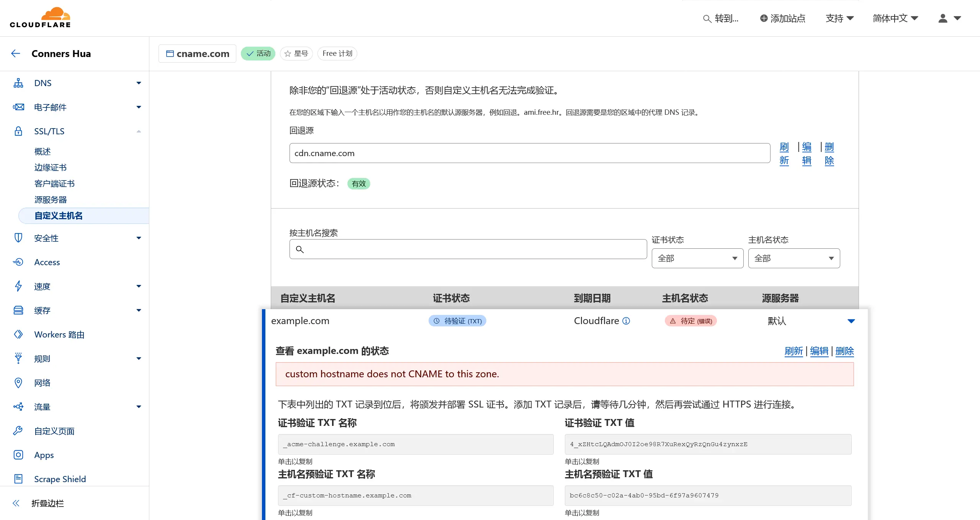980x520 pixels.
Task: Click the DNS network icon in sidebar
Action: [x=18, y=83]
